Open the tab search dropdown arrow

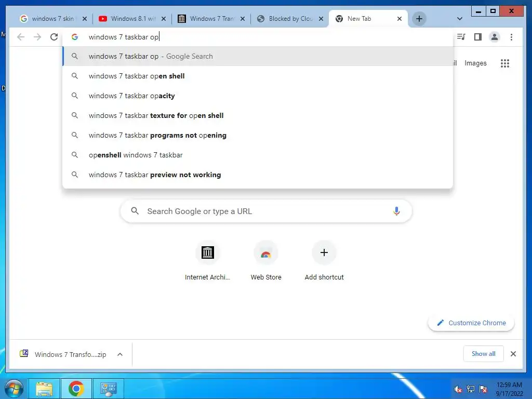[459, 19]
